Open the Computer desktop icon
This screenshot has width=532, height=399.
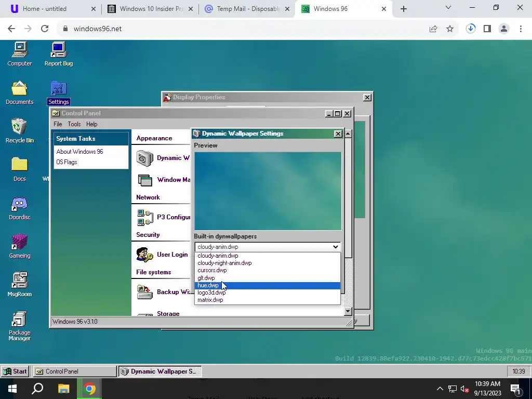pyautogui.click(x=19, y=54)
